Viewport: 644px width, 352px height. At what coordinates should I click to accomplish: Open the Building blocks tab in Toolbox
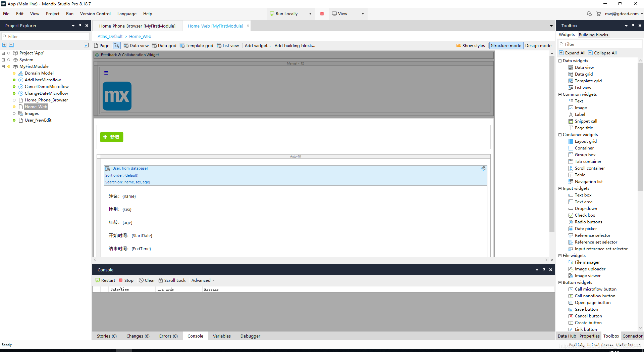tap(593, 35)
